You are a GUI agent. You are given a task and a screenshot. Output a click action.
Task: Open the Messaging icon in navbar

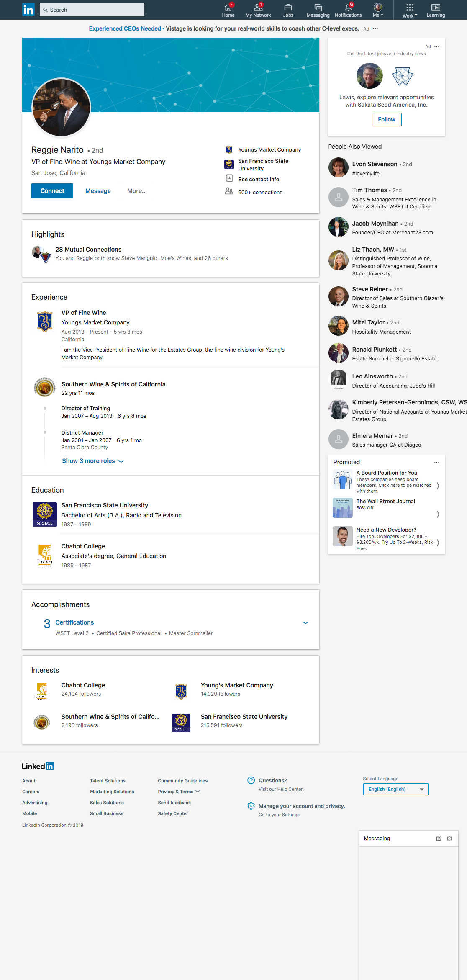point(318,10)
